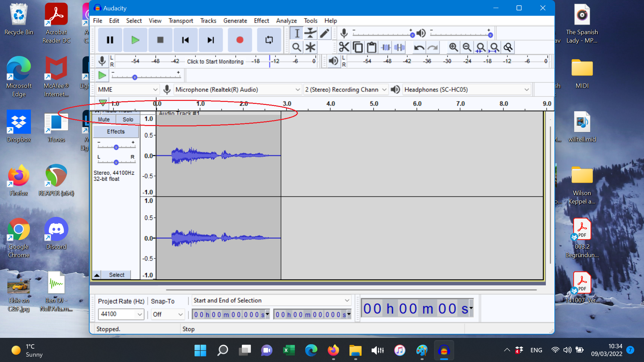Click the Paste clipboard icon

pyautogui.click(x=372, y=47)
